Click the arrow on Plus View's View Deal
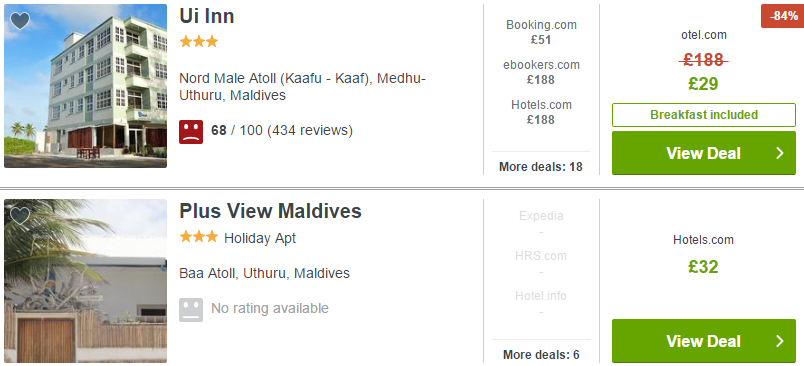 (x=780, y=341)
